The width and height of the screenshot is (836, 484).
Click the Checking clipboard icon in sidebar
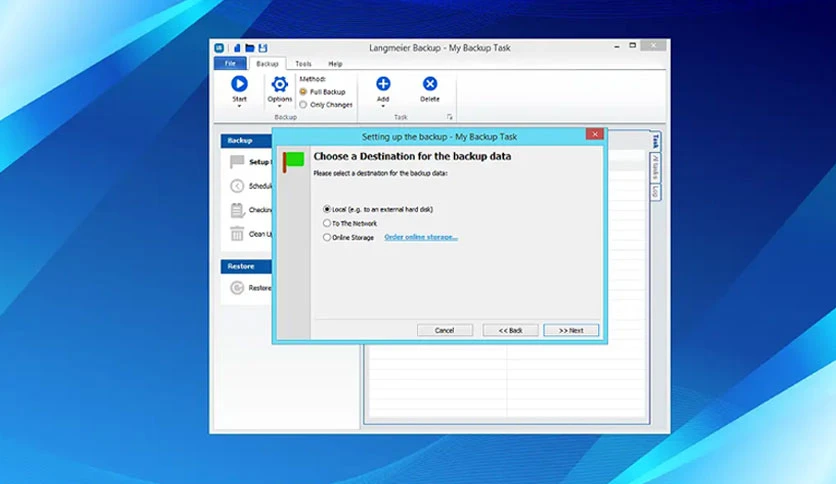(237, 210)
